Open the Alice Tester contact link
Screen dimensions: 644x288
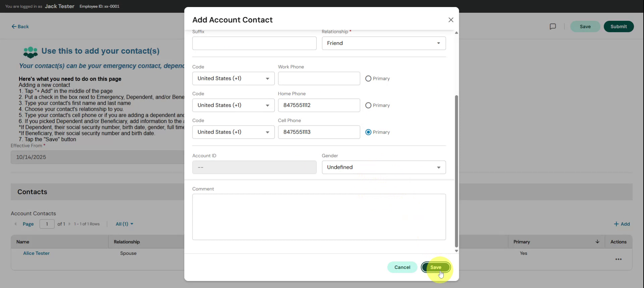point(36,253)
